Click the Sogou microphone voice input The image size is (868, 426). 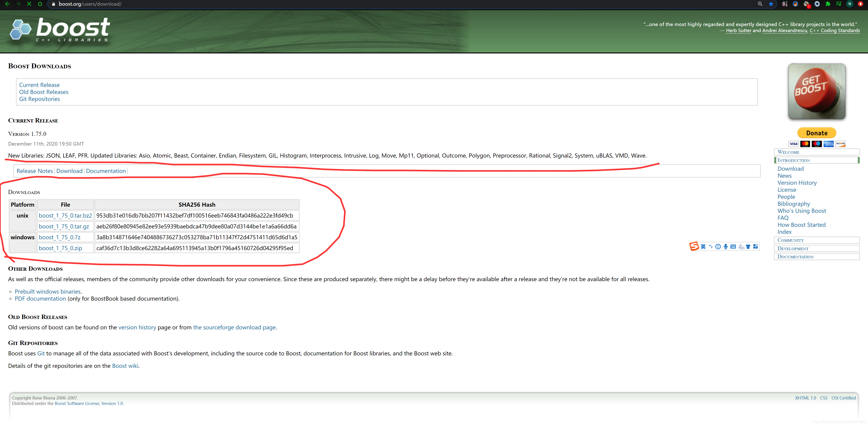[725, 247]
